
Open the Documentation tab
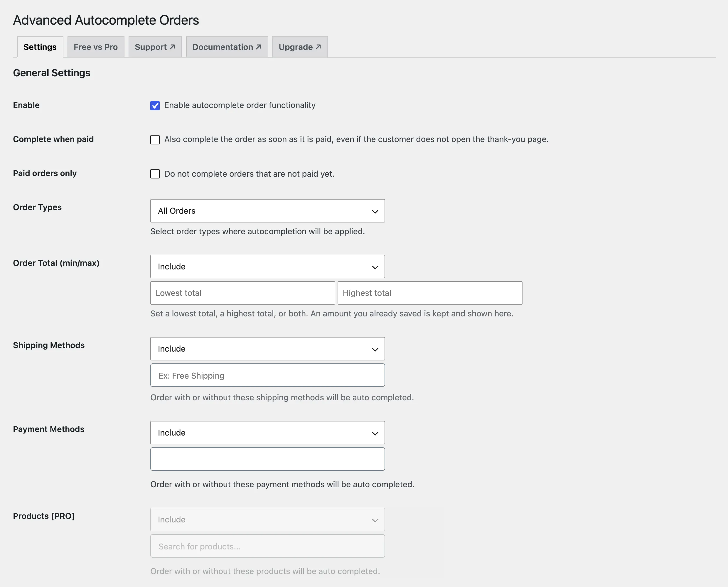click(227, 47)
